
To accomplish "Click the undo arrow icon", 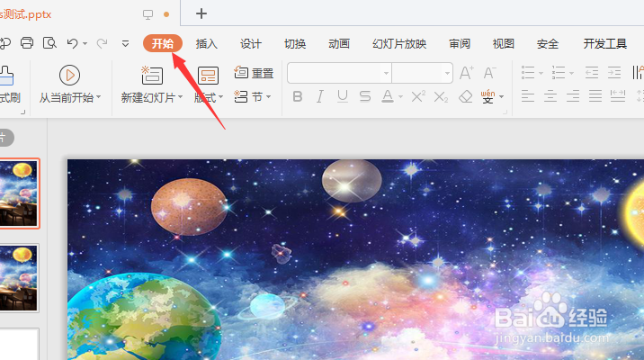I will [73, 43].
